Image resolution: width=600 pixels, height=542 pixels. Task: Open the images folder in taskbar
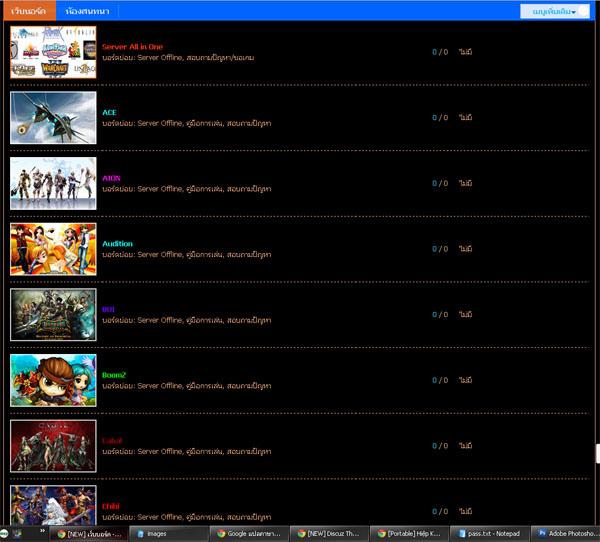pos(169,534)
